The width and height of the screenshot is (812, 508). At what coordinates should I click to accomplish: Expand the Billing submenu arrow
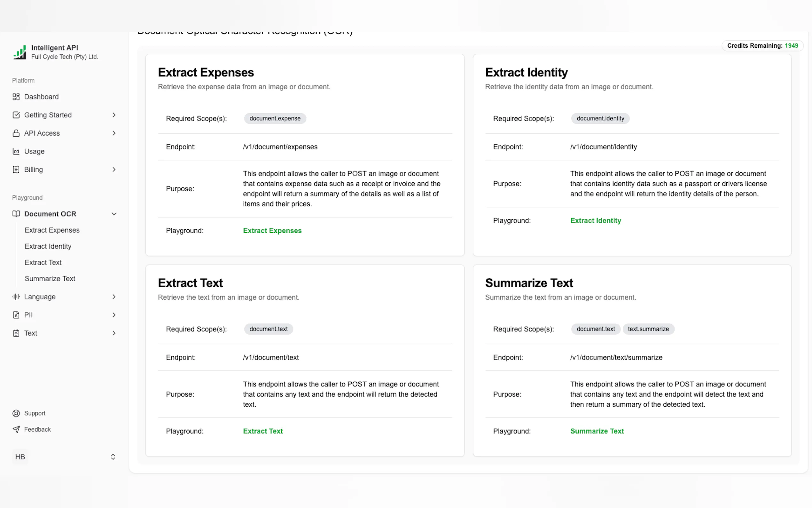pyautogui.click(x=114, y=169)
